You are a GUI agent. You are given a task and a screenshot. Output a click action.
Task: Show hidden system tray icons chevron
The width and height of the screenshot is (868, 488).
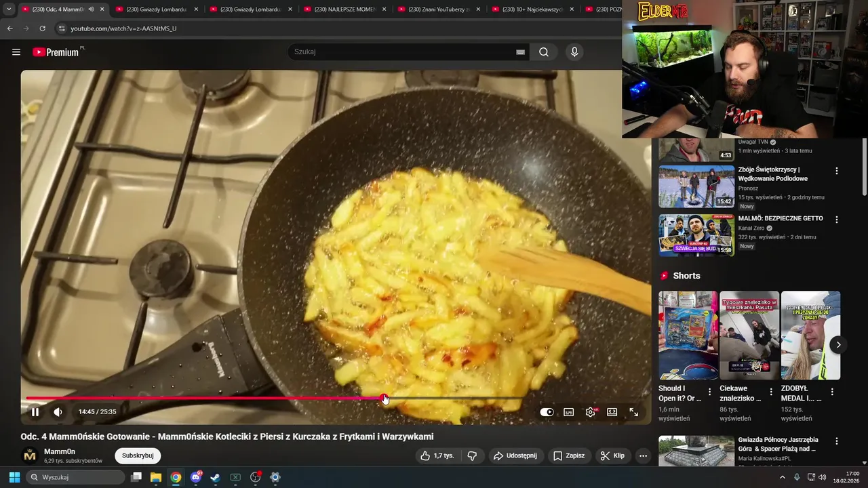point(783,477)
